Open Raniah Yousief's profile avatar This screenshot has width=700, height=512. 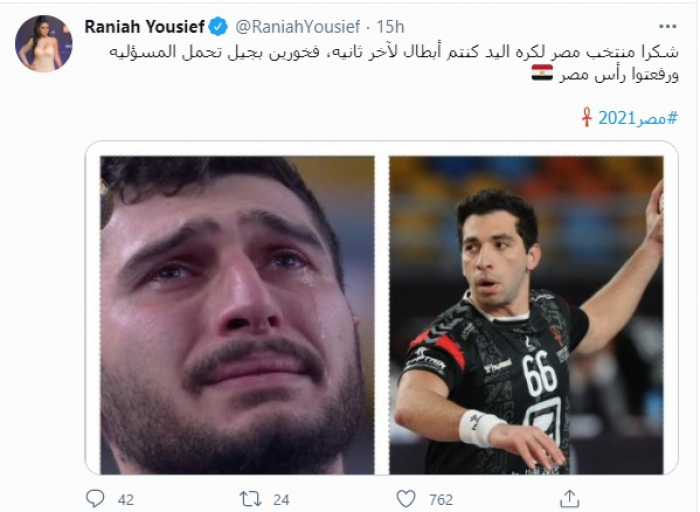point(44,43)
